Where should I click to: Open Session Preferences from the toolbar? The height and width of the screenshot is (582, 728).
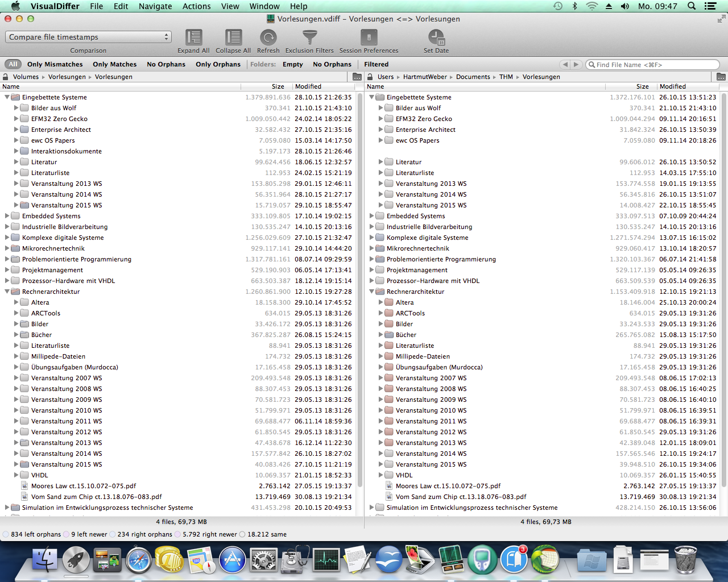369,38
